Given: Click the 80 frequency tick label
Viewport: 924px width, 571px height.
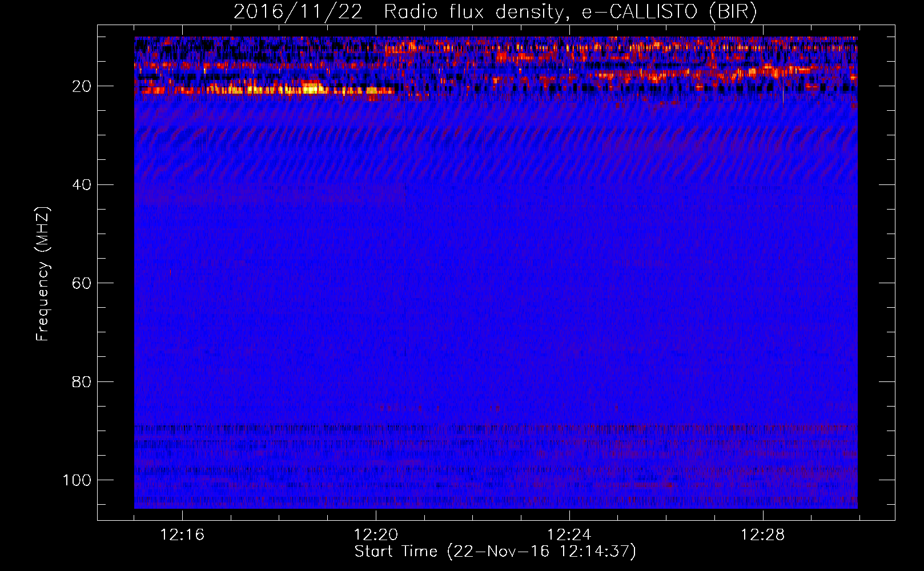Looking at the screenshot, I should [x=82, y=381].
